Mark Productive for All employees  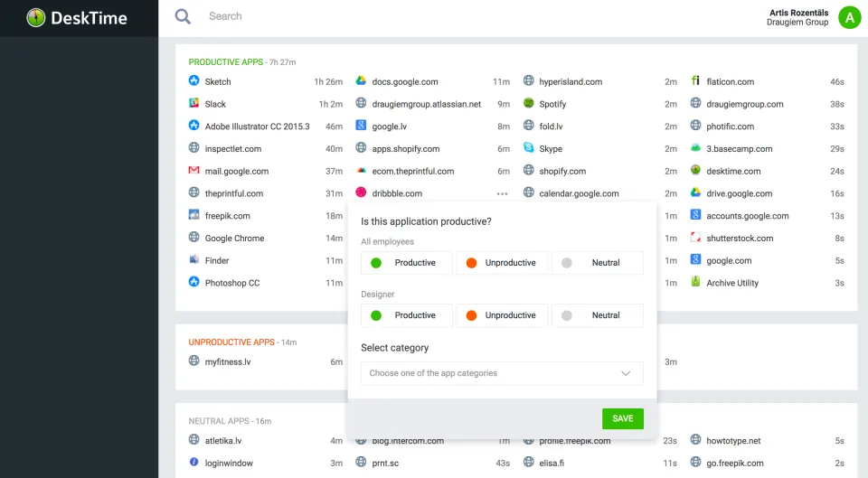[407, 263]
